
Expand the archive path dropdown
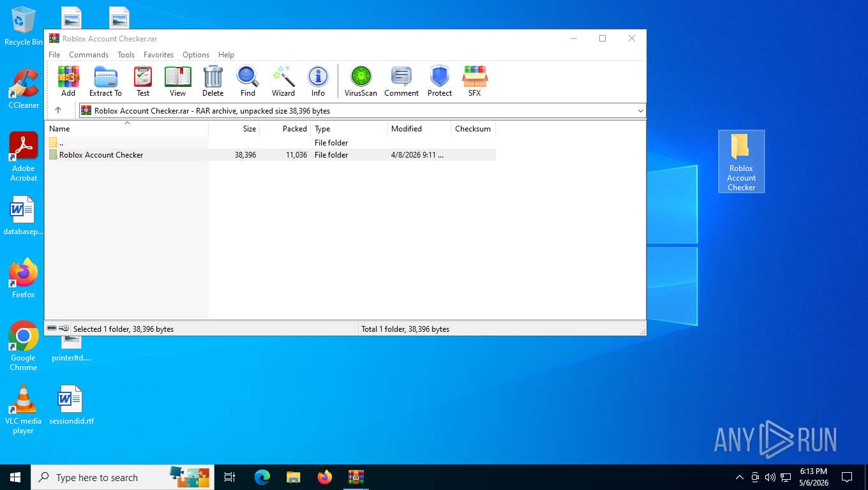[640, 111]
